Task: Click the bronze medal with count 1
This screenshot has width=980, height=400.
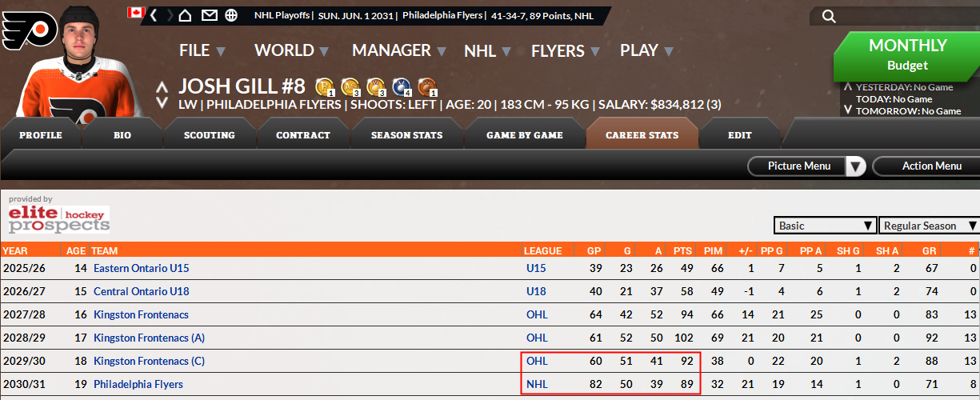Action: click(x=427, y=86)
